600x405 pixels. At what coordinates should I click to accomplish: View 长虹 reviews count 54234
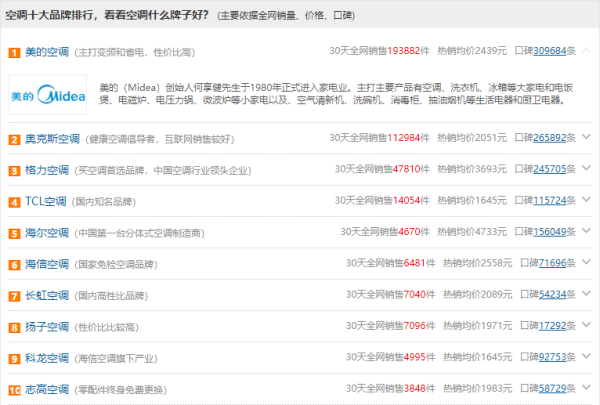pos(552,295)
